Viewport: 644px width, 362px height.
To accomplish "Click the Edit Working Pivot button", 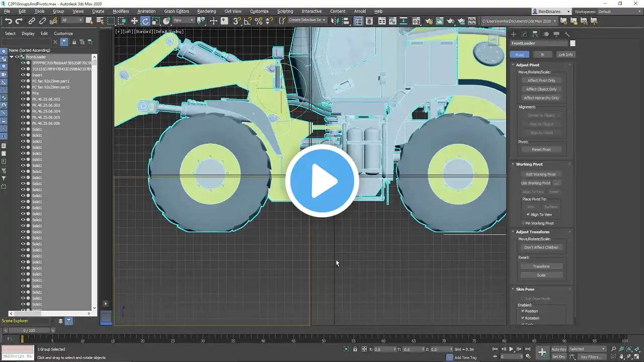I will [541, 174].
